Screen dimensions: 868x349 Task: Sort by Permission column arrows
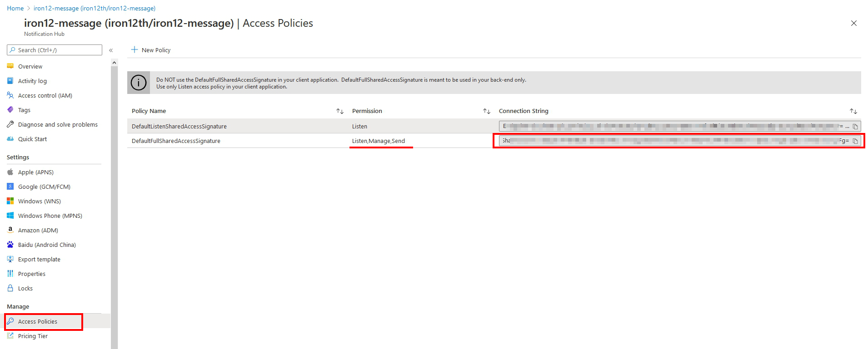point(486,111)
